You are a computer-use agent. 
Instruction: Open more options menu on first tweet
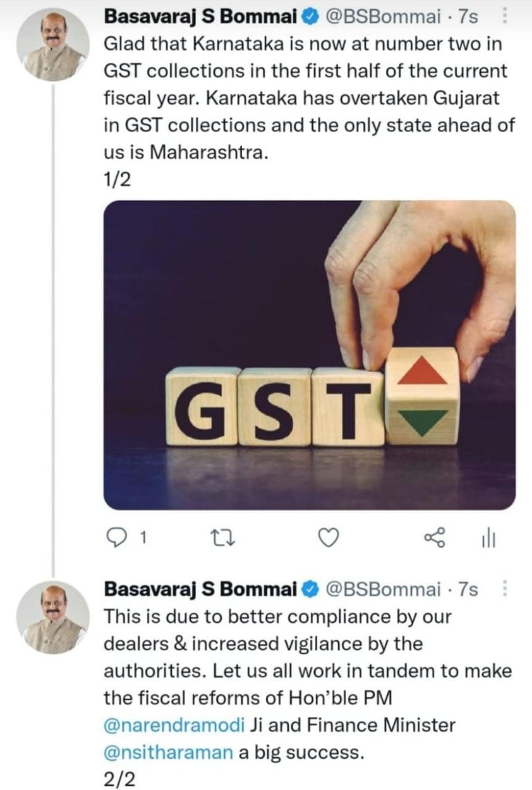point(506,17)
